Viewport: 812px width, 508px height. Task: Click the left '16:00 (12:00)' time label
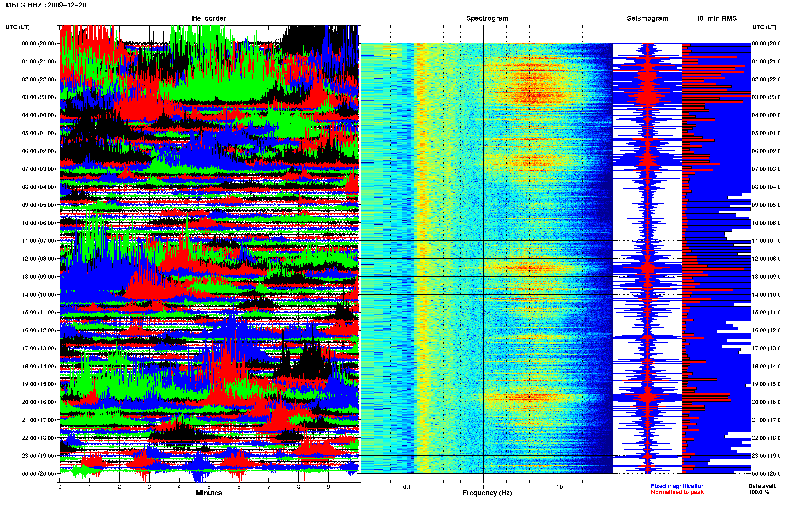pos(39,330)
